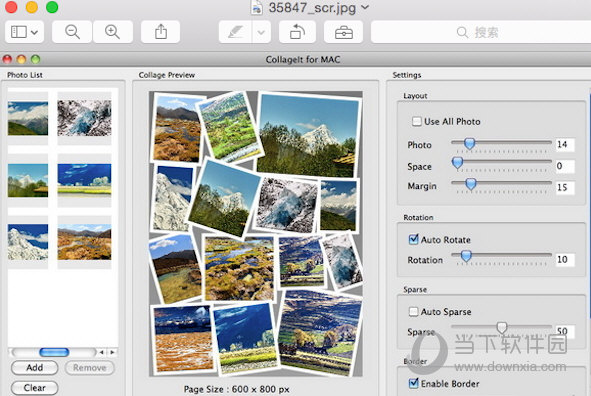Click the right scroll arrow in Photo List

click(x=112, y=352)
